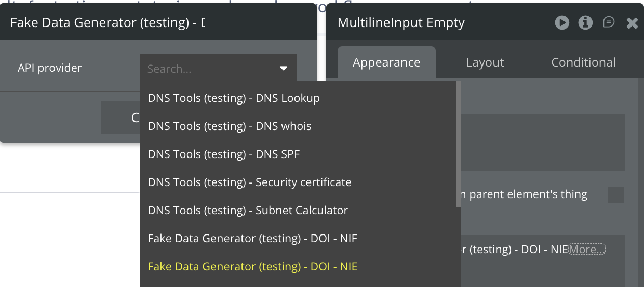Choose DNS Tools (testing) - DNS whois option
This screenshot has height=287, width=644.
pyautogui.click(x=230, y=126)
